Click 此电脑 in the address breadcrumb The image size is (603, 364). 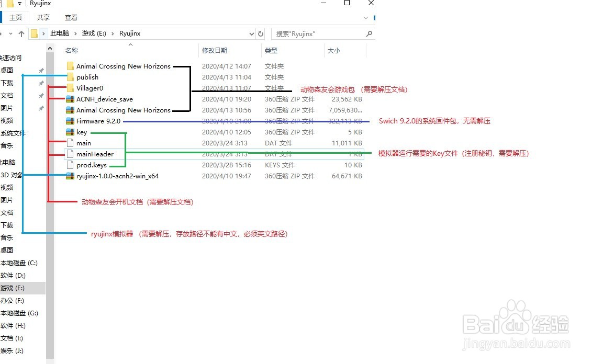point(60,33)
